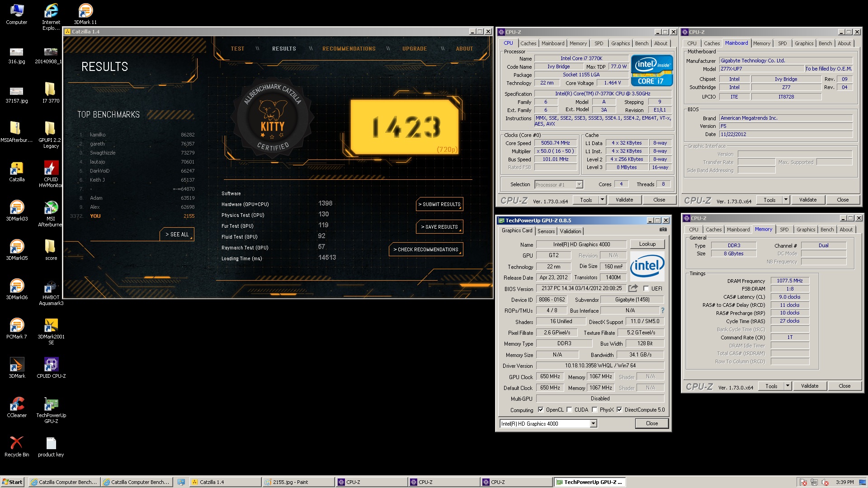Open Catzilla RECOMMENDATIONS menu

click(349, 48)
